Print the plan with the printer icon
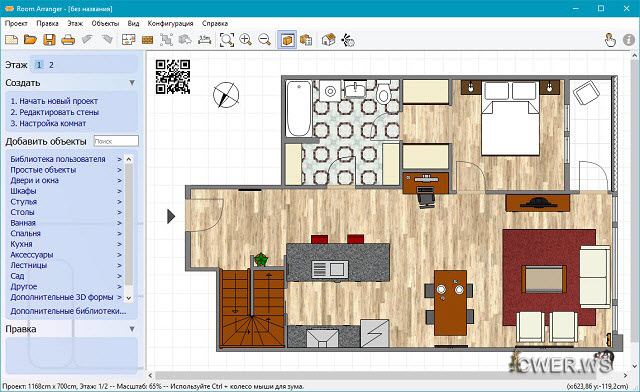This screenshot has width=640, height=392. pyautogui.click(x=68, y=40)
